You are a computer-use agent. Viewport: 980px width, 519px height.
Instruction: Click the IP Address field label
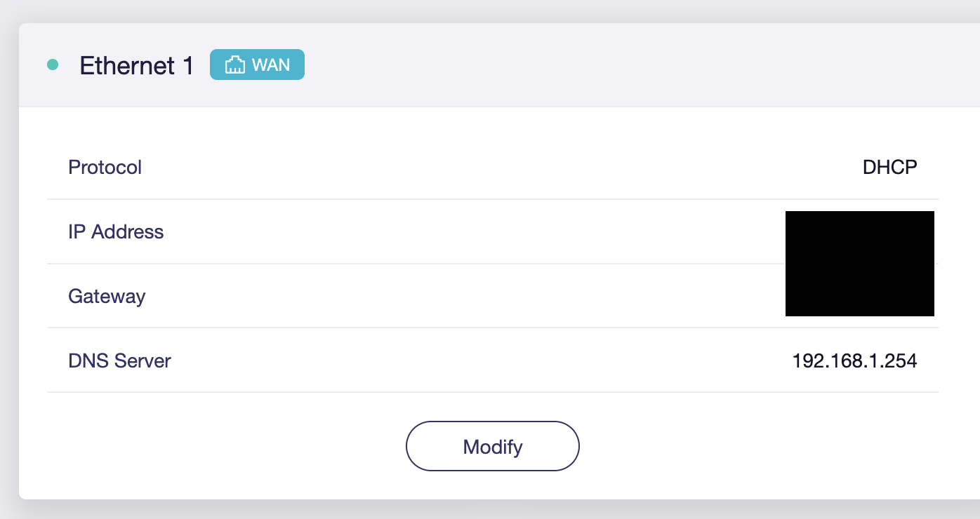tap(116, 232)
